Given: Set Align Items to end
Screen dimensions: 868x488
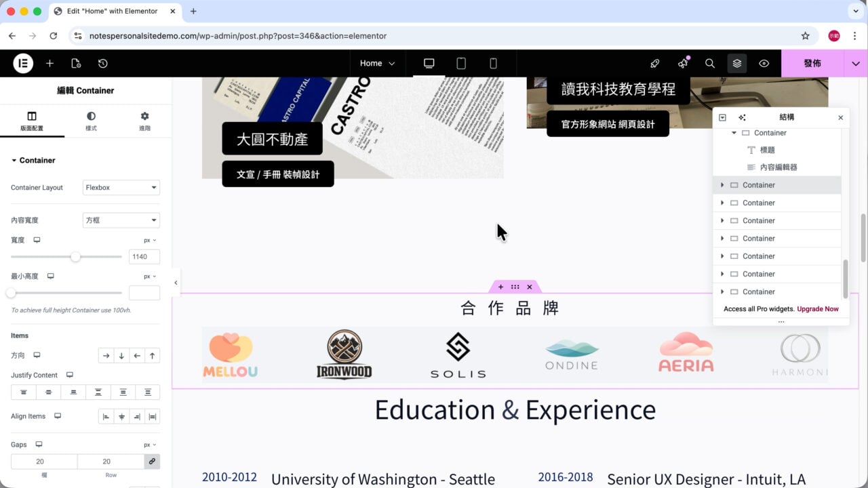Looking at the screenshot, I should pyautogui.click(x=137, y=416).
